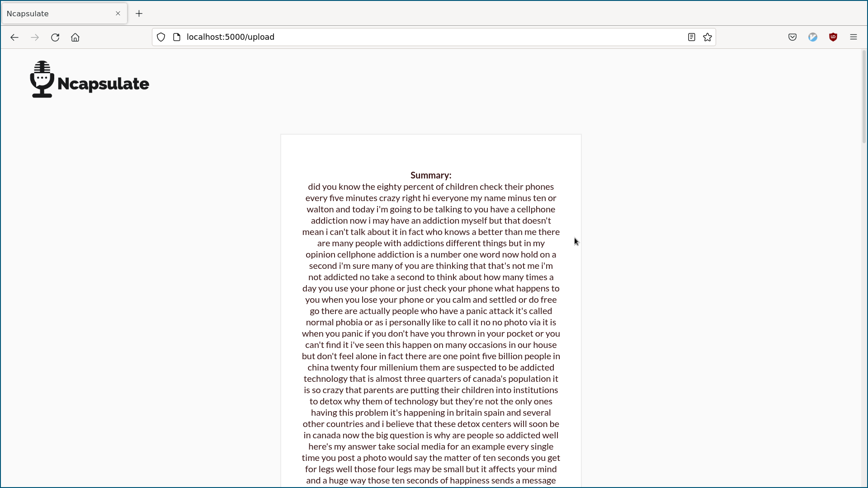Toggle reader view for this page
The image size is (868, 488).
[691, 37]
